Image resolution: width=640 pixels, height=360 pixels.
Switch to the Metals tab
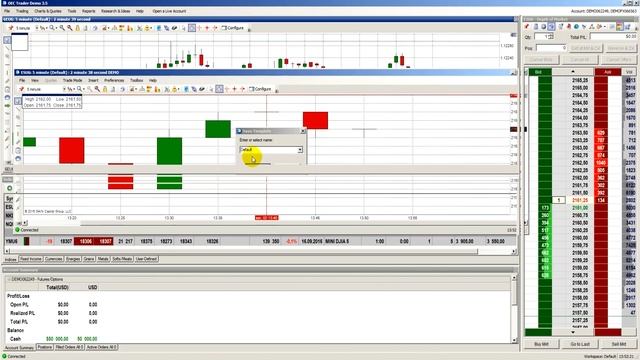(x=103, y=259)
